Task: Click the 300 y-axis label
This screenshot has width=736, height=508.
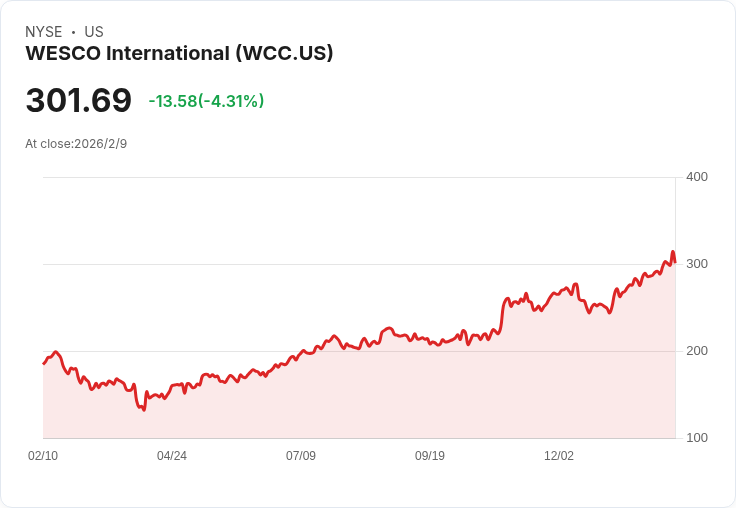Action: 696,264
